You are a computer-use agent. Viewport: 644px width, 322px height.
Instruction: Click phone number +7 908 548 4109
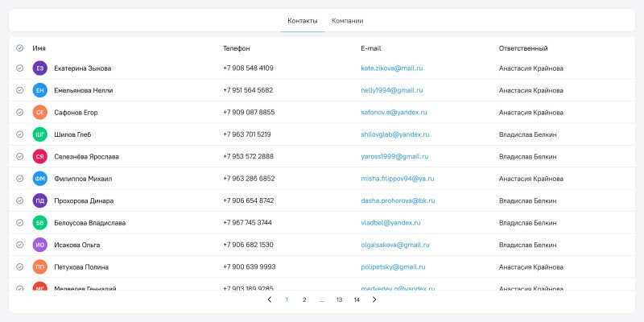(248, 68)
